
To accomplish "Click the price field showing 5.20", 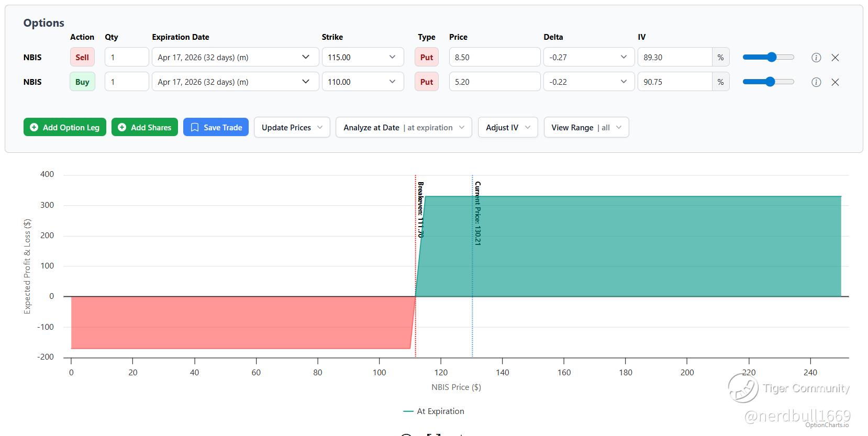I will point(495,82).
